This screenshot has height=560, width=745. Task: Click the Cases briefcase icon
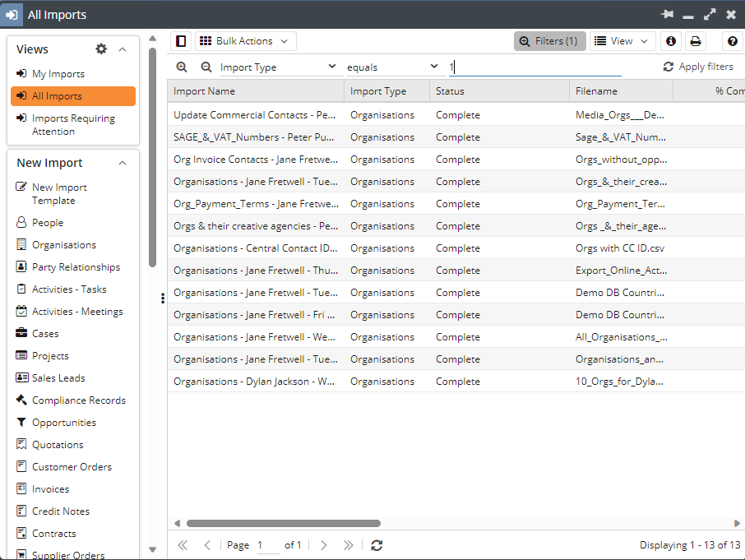pyautogui.click(x=21, y=333)
